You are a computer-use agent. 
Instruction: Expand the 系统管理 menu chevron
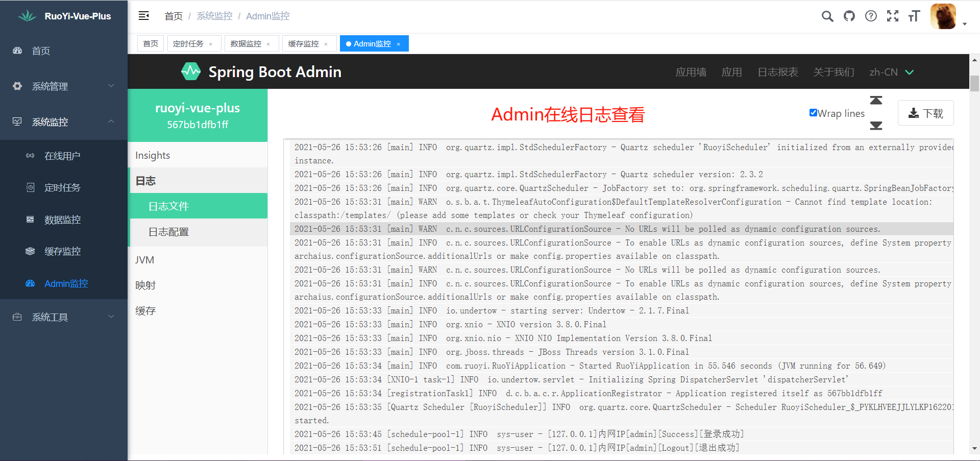(111, 86)
